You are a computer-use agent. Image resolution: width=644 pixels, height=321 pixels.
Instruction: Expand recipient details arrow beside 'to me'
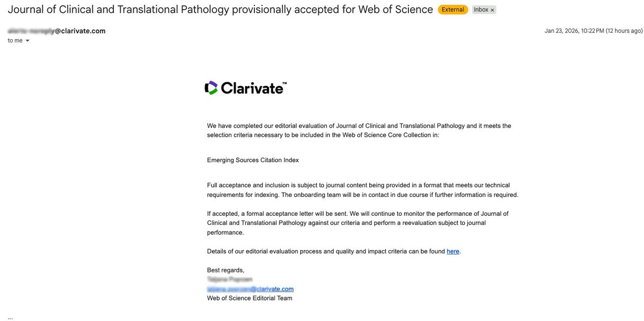pos(27,41)
